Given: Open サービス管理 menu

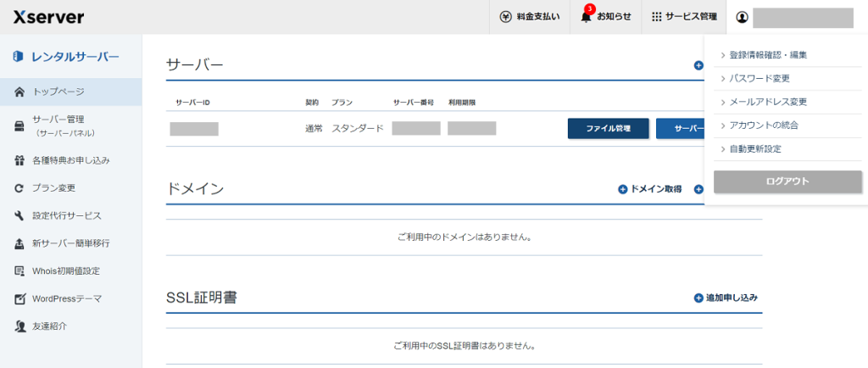Looking at the screenshot, I should click(684, 17).
